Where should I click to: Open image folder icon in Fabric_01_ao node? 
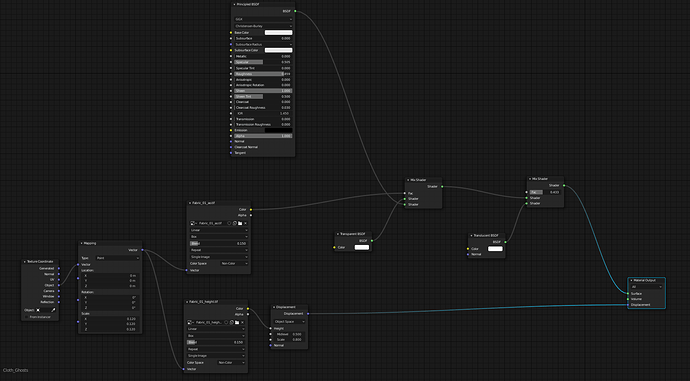pos(240,223)
